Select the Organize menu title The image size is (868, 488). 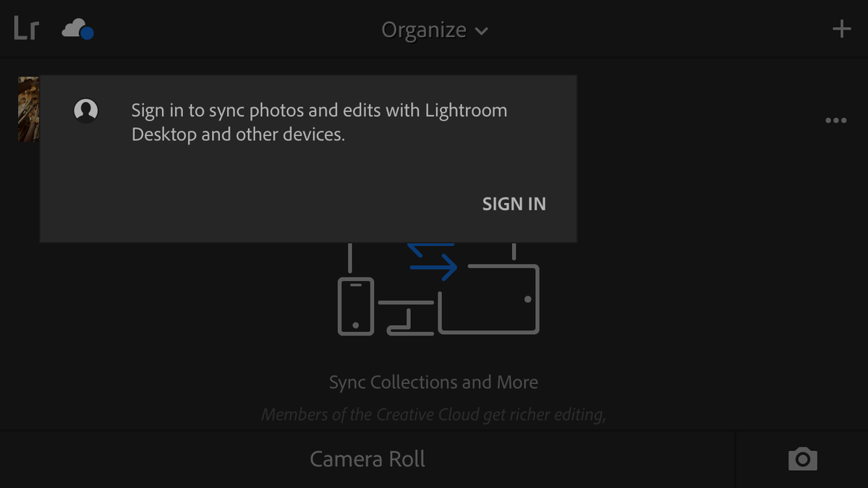point(423,30)
